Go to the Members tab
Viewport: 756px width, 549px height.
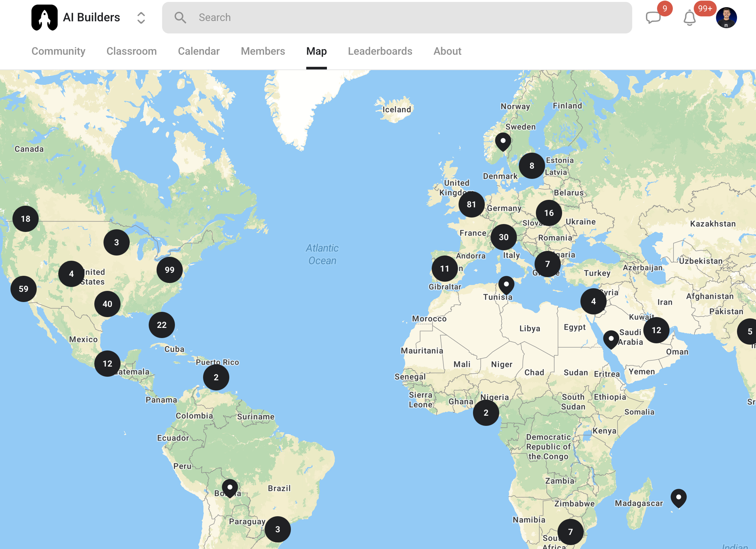pyautogui.click(x=263, y=51)
